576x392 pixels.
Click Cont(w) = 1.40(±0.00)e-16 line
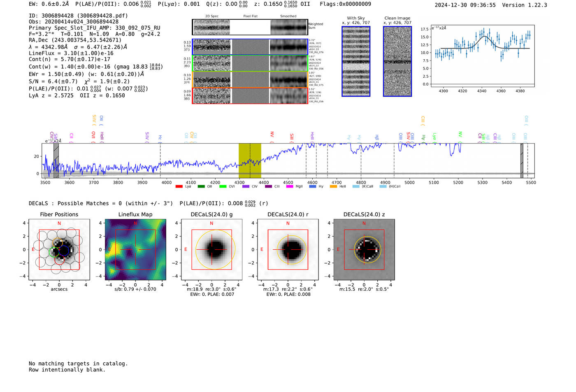[96, 66]
